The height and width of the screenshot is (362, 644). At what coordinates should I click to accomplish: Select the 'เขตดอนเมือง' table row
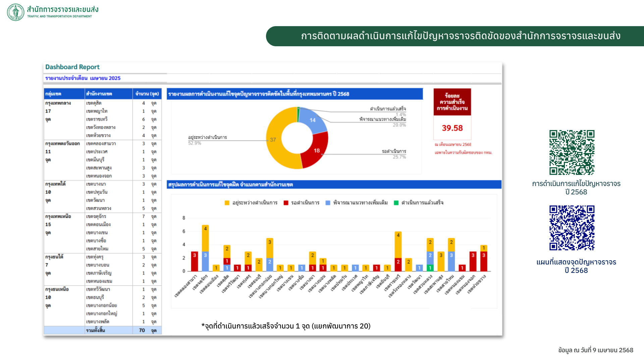123,225
